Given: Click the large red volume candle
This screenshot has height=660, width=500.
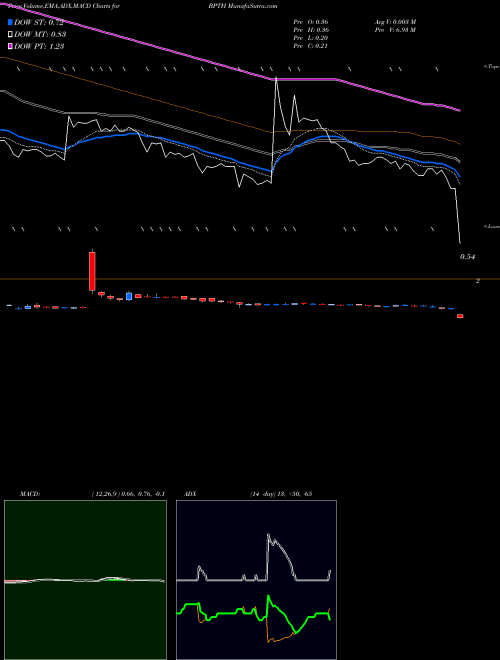Looking at the screenshot, I should 92,271.
